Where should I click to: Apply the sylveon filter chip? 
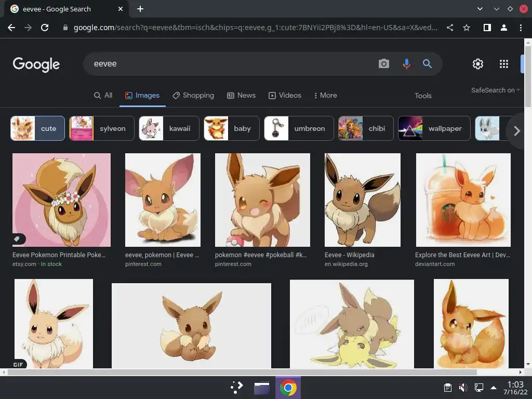(x=102, y=128)
